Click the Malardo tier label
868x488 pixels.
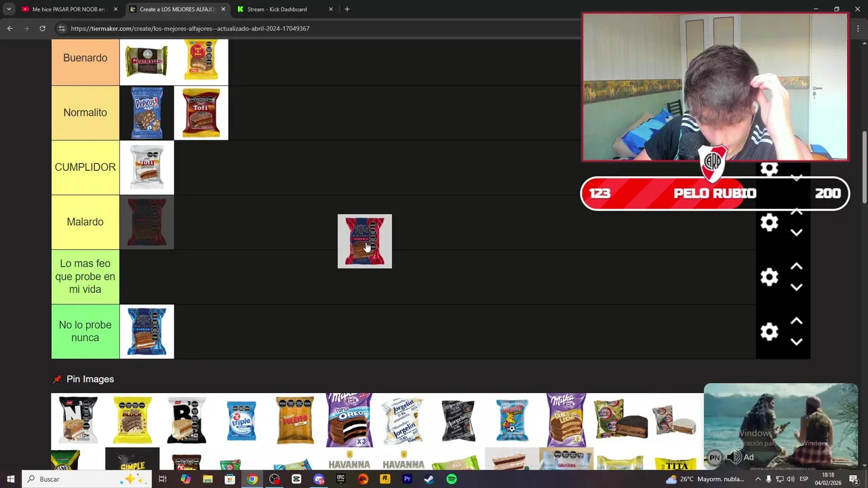85,222
